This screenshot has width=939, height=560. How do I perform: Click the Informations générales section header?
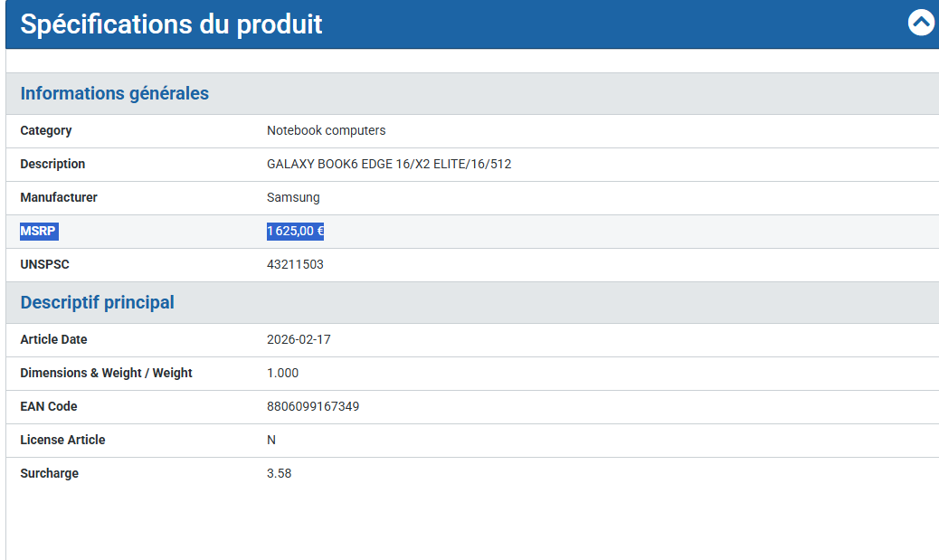coord(114,93)
